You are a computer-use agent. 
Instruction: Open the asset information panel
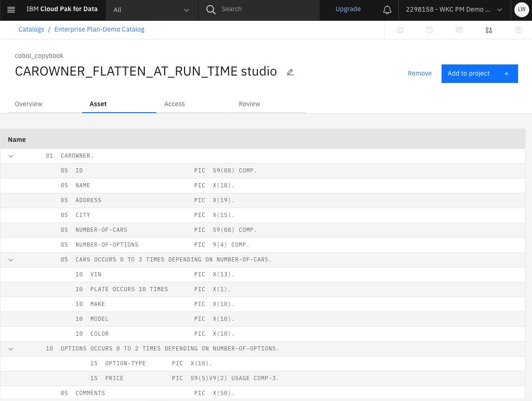pyautogui.click(x=400, y=30)
